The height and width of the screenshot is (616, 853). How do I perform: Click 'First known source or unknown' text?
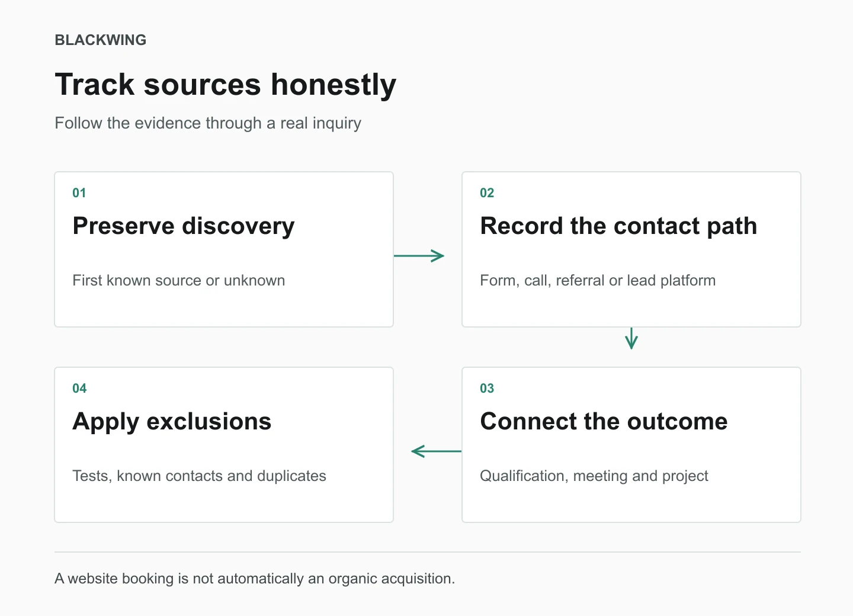click(x=179, y=280)
